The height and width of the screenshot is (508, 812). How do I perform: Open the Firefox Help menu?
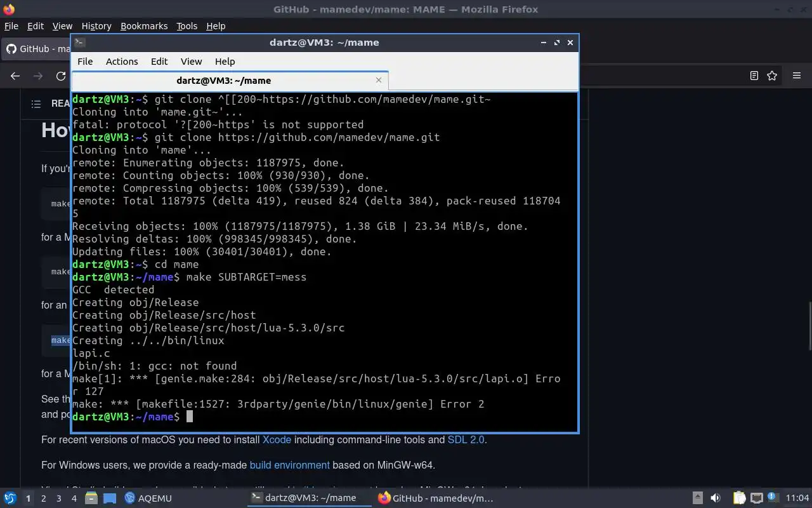coord(216,26)
